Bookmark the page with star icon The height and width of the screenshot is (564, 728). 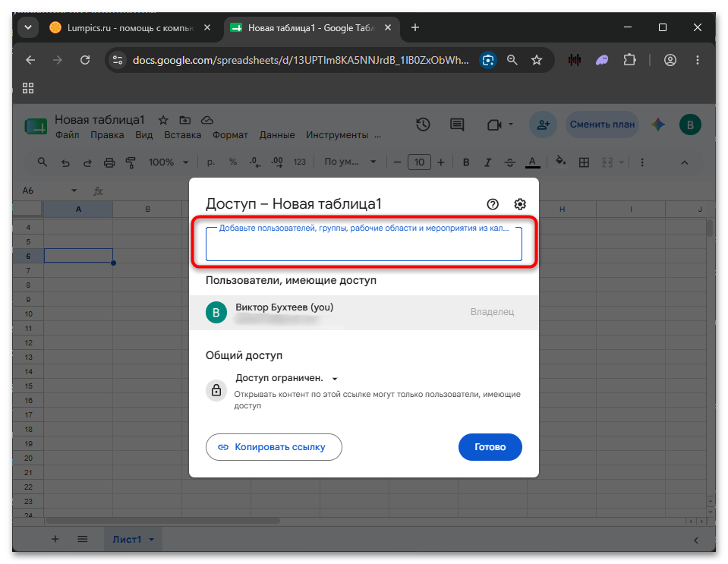[x=537, y=60]
